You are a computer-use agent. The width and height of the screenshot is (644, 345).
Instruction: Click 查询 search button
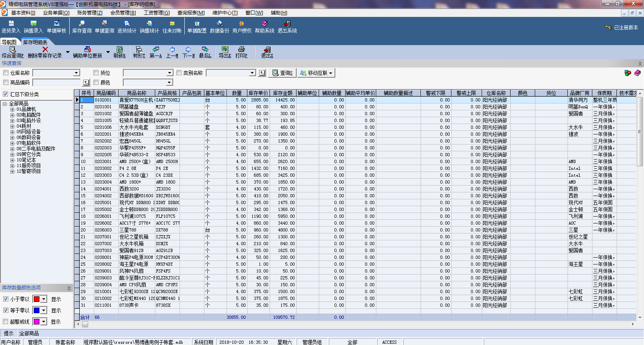pyautogui.click(x=282, y=73)
